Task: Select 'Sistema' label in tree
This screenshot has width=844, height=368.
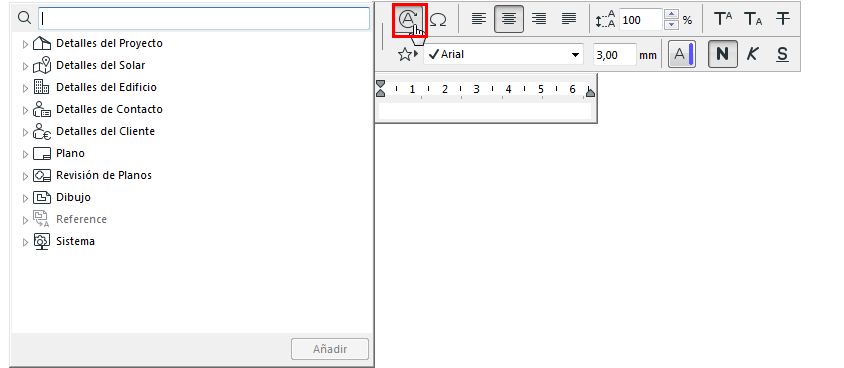Action: [x=75, y=241]
